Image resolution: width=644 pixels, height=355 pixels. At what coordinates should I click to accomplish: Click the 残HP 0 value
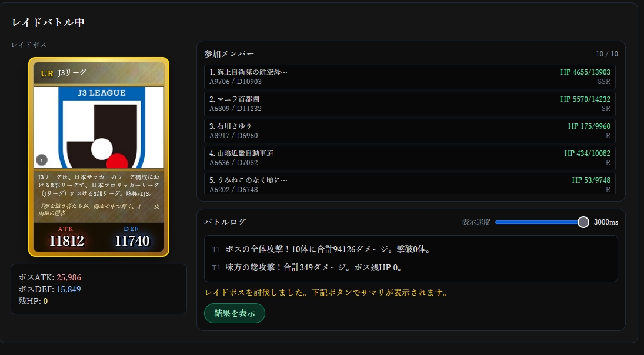pos(45,301)
